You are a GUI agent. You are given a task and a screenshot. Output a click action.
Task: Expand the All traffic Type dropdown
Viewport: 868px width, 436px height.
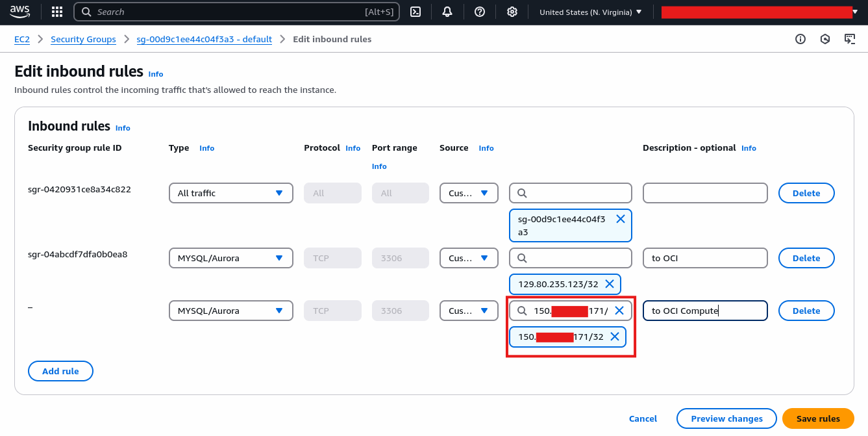[x=230, y=192]
